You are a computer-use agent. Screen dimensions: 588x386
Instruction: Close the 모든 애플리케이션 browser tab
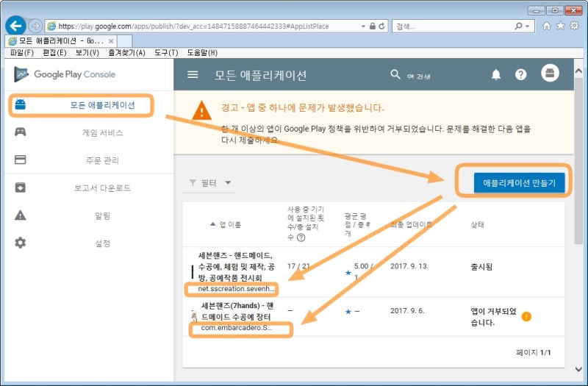coord(111,41)
